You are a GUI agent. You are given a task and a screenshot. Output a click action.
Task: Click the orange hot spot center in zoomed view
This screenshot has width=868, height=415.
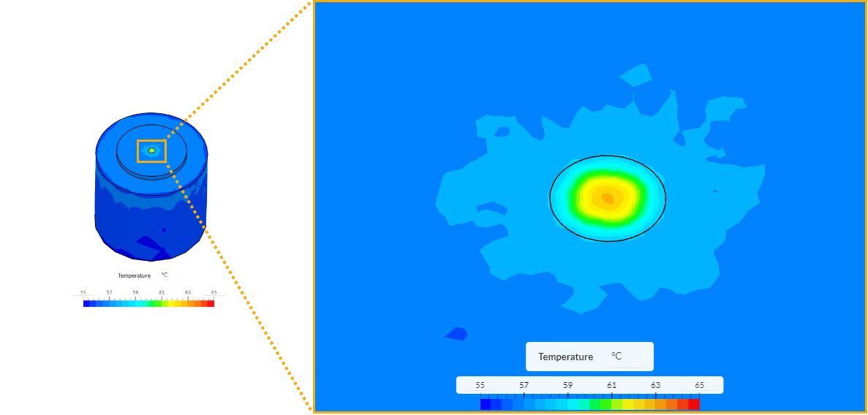pyautogui.click(x=608, y=197)
